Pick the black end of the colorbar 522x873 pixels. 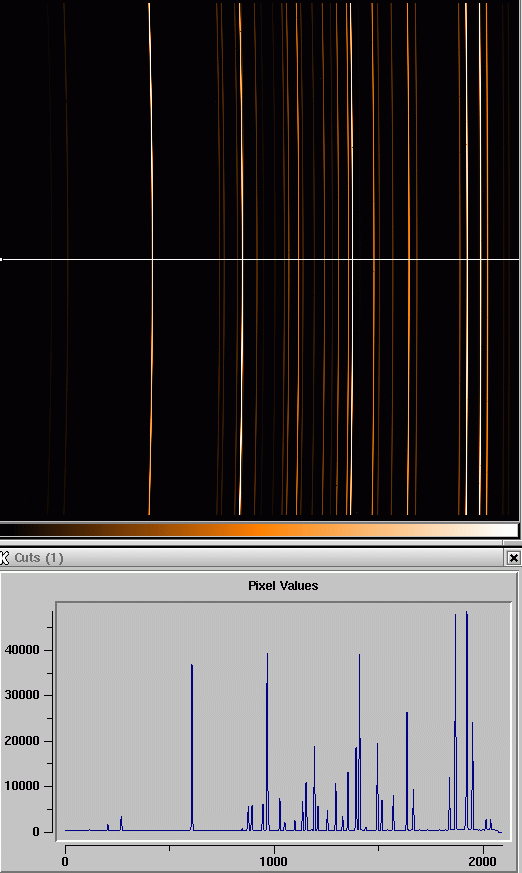pyautogui.click(x=8, y=529)
